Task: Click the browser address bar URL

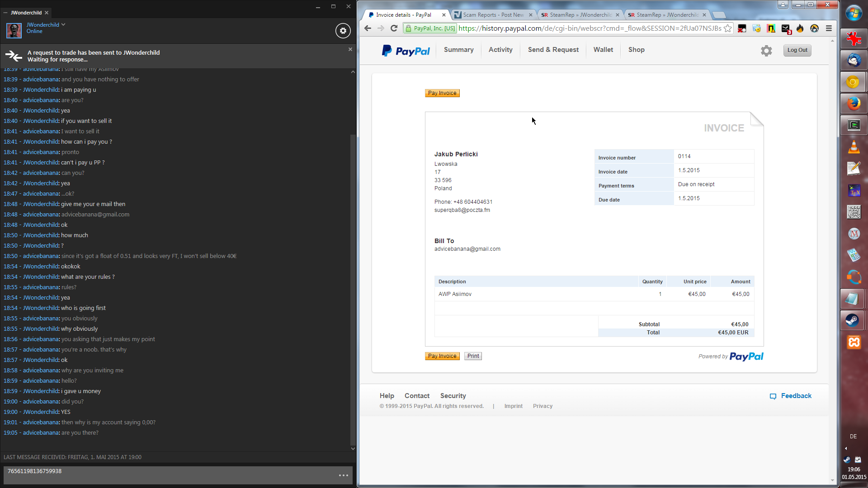Action: point(590,28)
